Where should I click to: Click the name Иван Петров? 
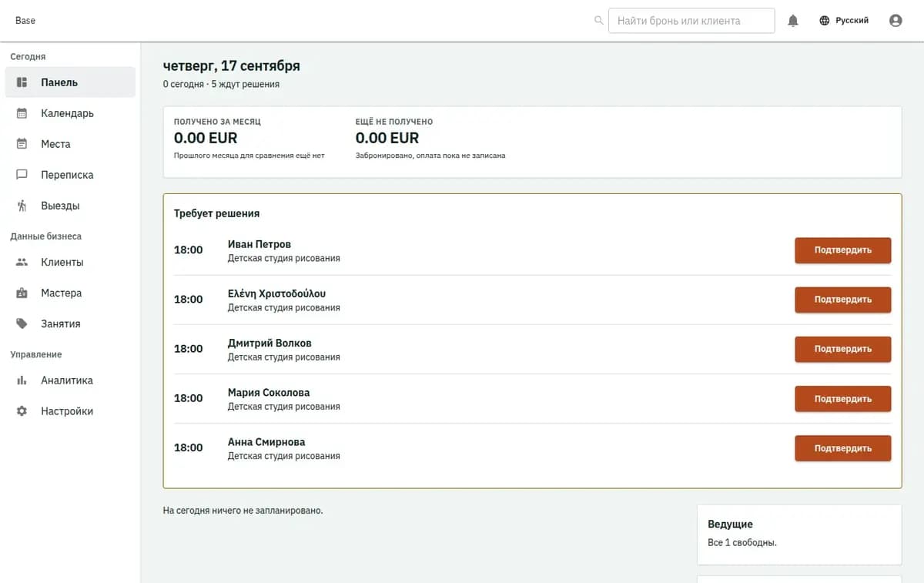[259, 244]
